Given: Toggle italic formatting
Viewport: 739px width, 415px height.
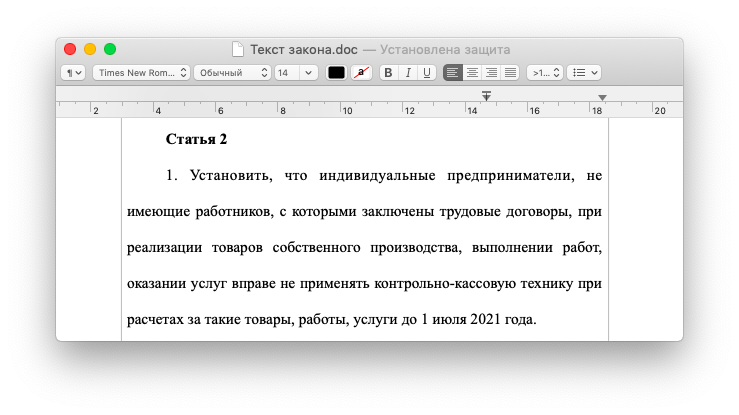Looking at the screenshot, I should click(408, 73).
